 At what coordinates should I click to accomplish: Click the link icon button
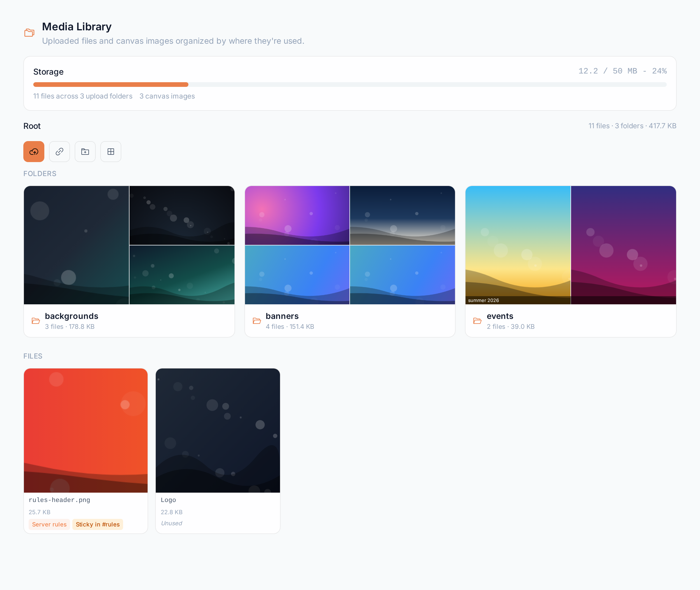(x=60, y=152)
